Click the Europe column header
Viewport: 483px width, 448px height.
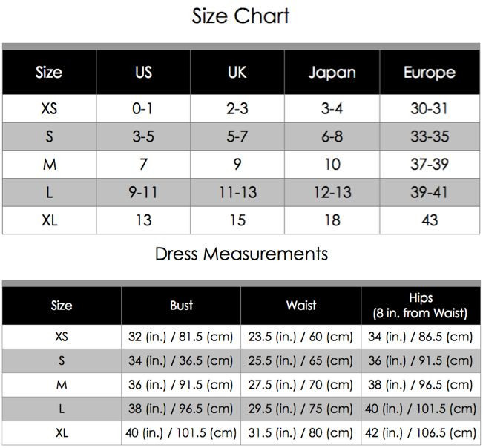tap(430, 72)
